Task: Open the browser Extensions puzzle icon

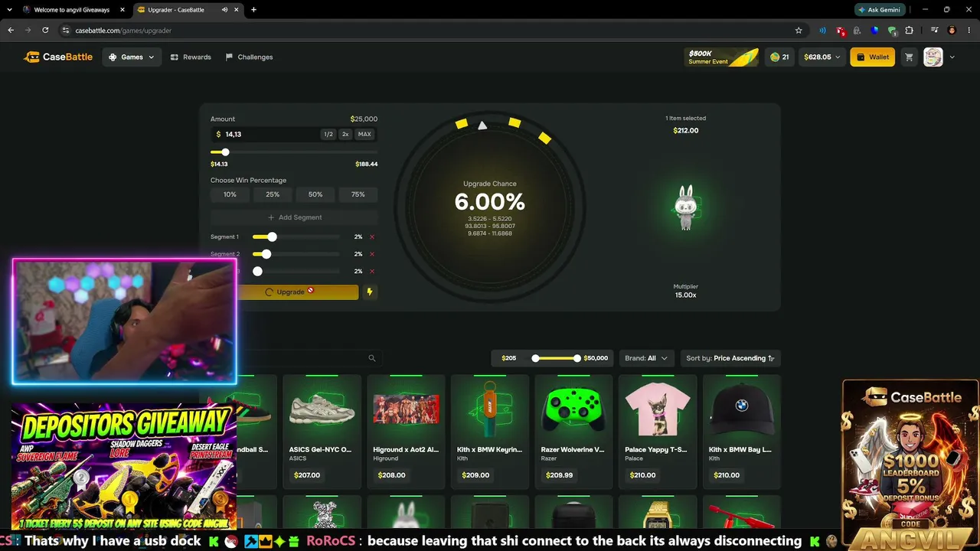Action: pos(910,31)
